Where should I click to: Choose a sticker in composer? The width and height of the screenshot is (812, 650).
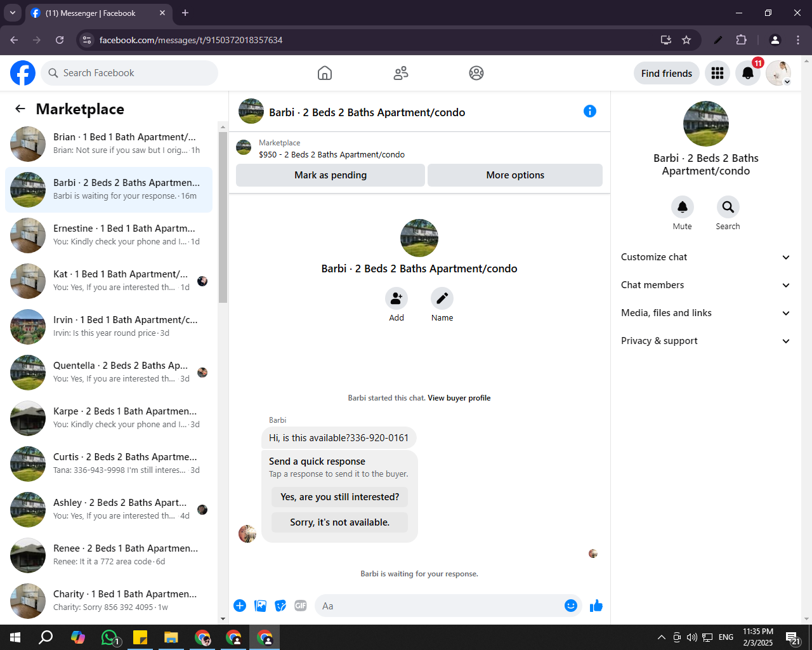click(x=280, y=606)
